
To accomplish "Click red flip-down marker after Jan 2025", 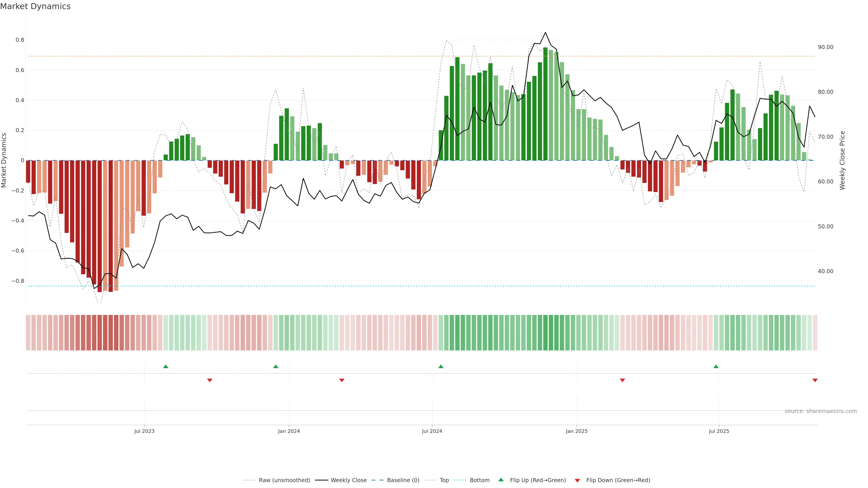I will [x=622, y=380].
